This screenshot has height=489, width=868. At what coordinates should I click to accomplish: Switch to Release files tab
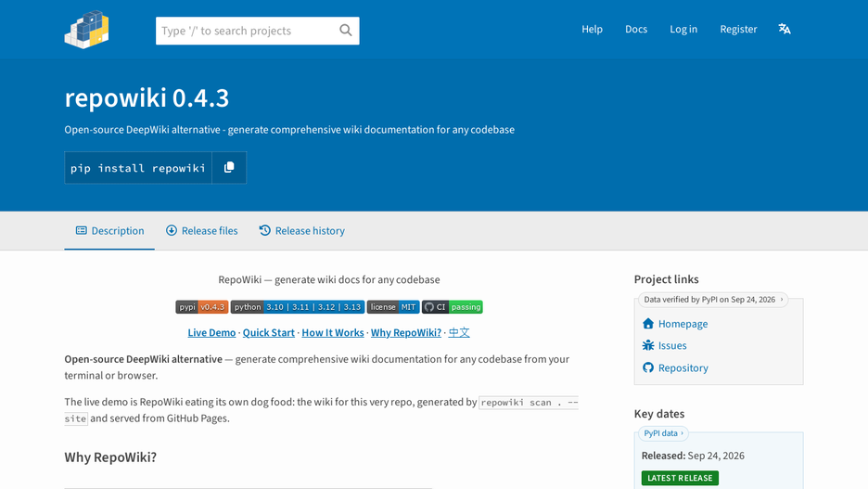click(201, 230)
